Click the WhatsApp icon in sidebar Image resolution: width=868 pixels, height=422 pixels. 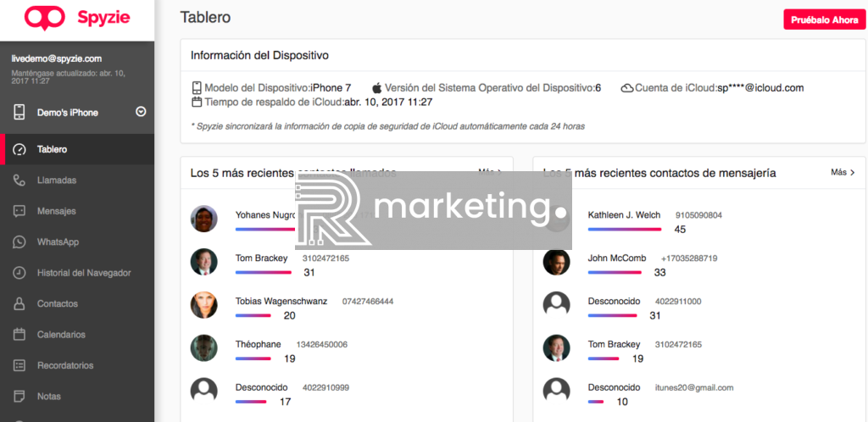point(19,242)
